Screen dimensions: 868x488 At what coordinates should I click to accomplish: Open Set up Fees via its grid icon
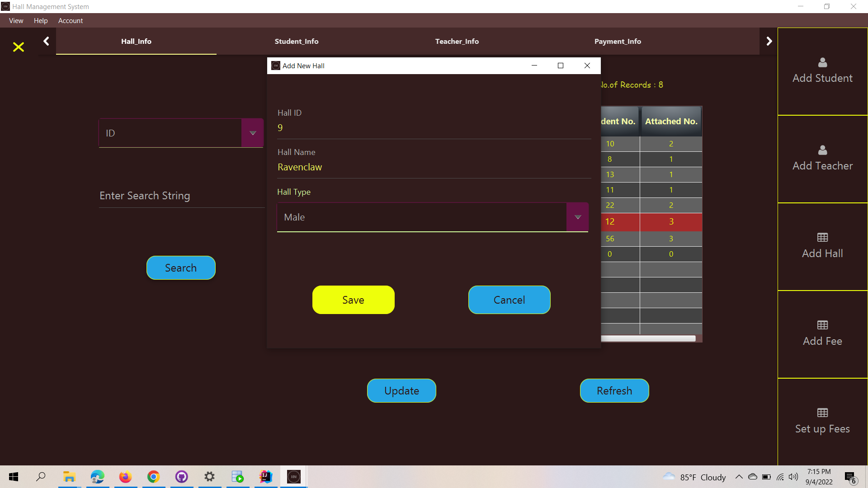[822, 412]
